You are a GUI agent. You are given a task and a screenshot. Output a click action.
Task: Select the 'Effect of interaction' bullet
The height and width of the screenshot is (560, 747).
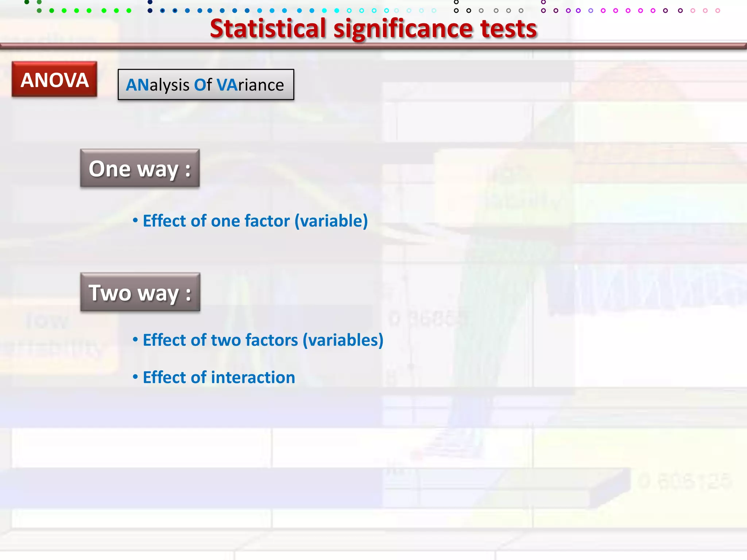point(214,377)
